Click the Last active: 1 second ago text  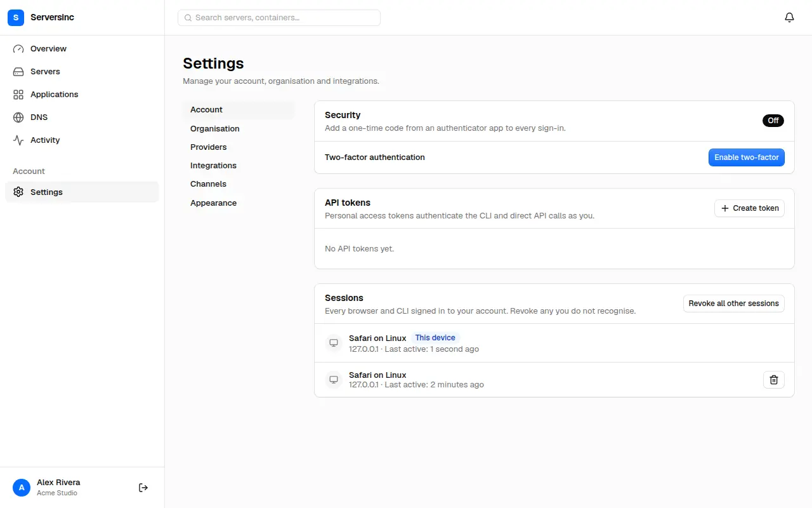(431, 349)
